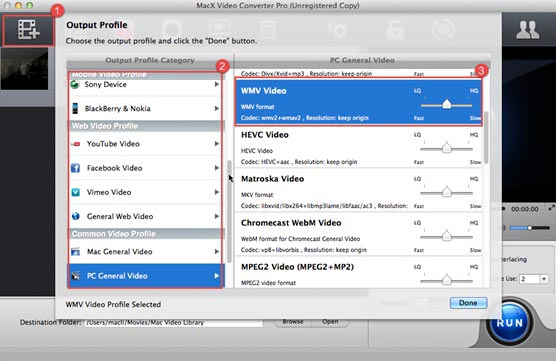This screenshot has width=556, height=361.
Task: Adjust the preview volume slider
Action: pyautogui.click(x=529, y=228)
